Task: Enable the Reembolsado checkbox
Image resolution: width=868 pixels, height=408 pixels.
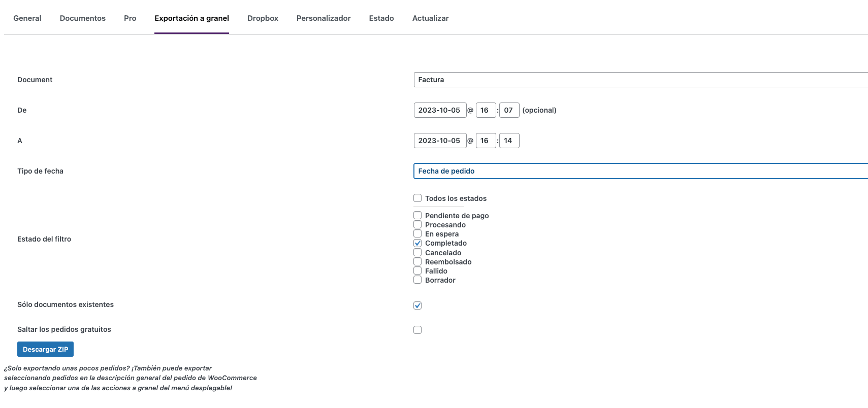Action: point(417,261)
